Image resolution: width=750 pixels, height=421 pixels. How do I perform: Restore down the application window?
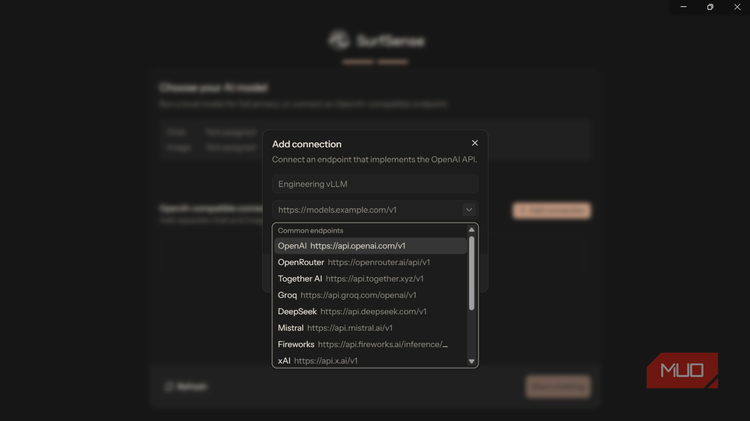click(x=710, y=7)
